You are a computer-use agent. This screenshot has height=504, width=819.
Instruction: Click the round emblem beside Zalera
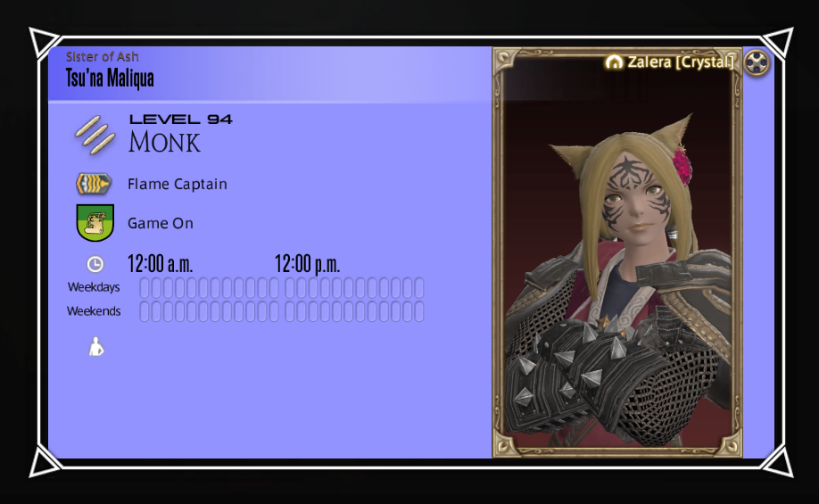tap(756, 63)
